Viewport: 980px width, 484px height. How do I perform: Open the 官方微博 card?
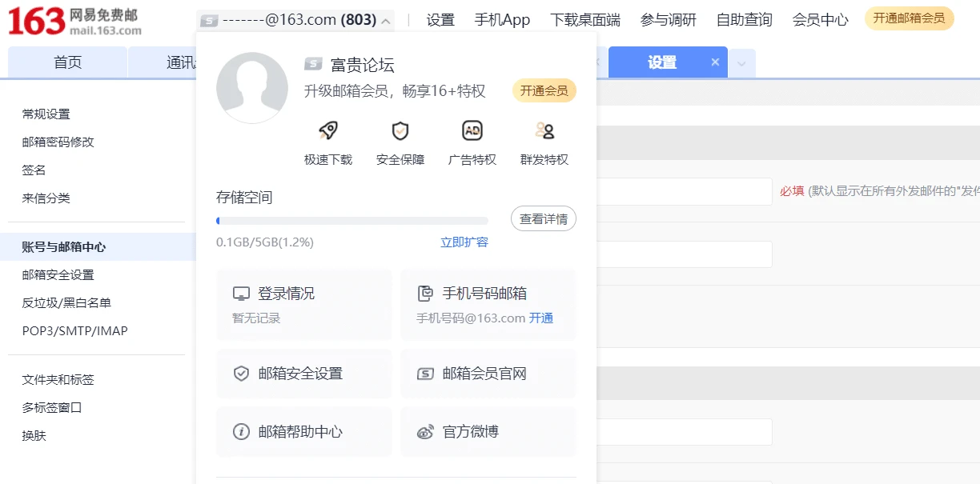pos(488,432)
